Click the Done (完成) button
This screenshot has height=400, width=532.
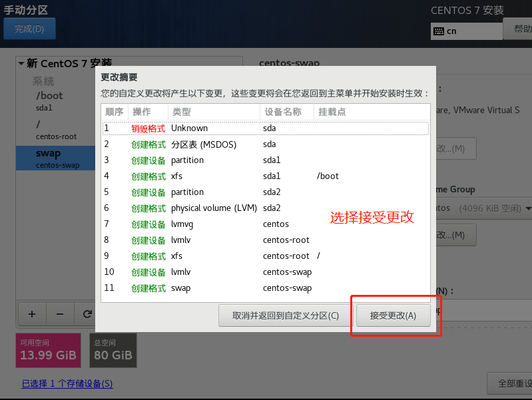[29, 29]
